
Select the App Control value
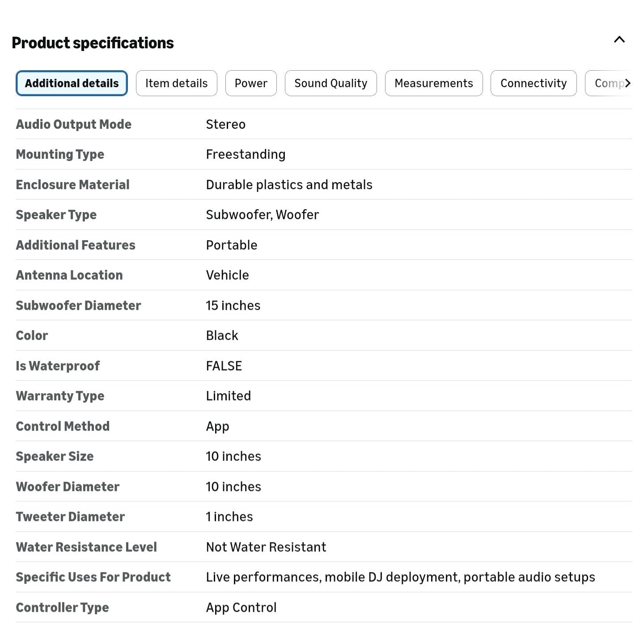coord(241,607)
